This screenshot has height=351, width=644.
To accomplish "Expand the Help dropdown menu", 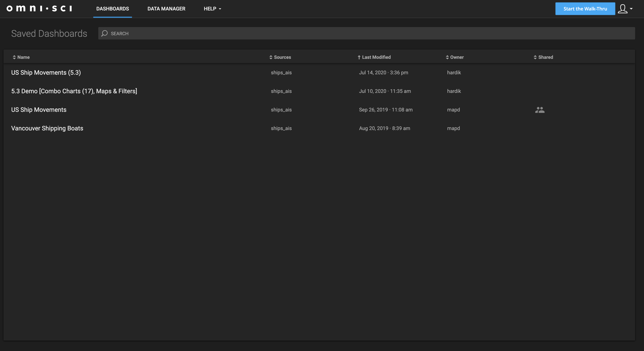I will coord(212,9).
